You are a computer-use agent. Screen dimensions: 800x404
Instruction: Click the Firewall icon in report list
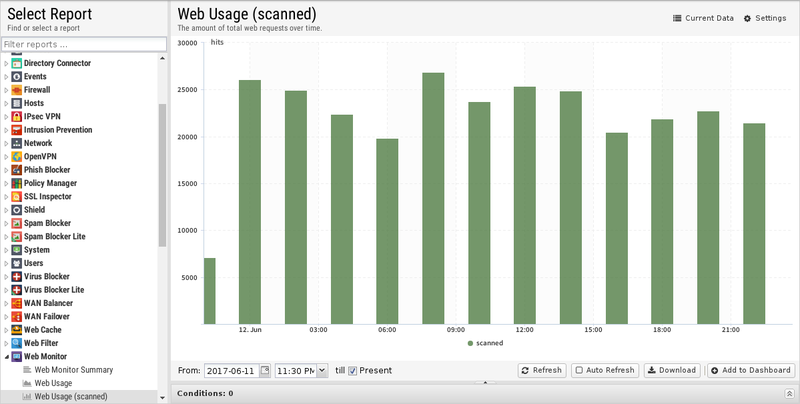16,90
